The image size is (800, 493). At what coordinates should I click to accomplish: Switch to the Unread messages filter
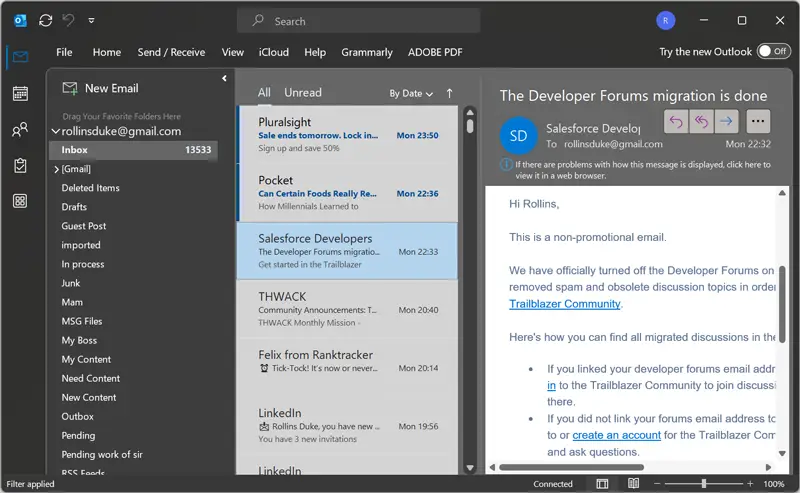[x=302, y=93]
